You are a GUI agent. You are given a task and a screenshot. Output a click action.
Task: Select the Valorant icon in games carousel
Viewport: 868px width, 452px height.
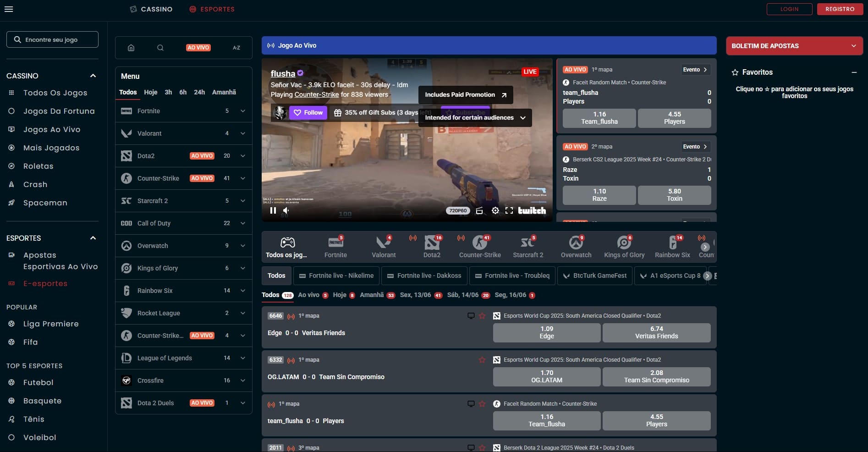(x=384, y=243)
